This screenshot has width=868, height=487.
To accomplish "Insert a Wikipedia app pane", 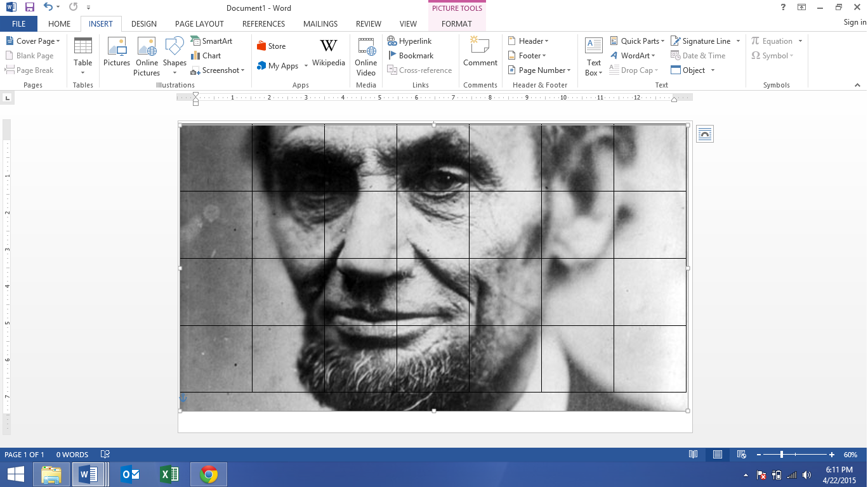I will click(327, 55).
